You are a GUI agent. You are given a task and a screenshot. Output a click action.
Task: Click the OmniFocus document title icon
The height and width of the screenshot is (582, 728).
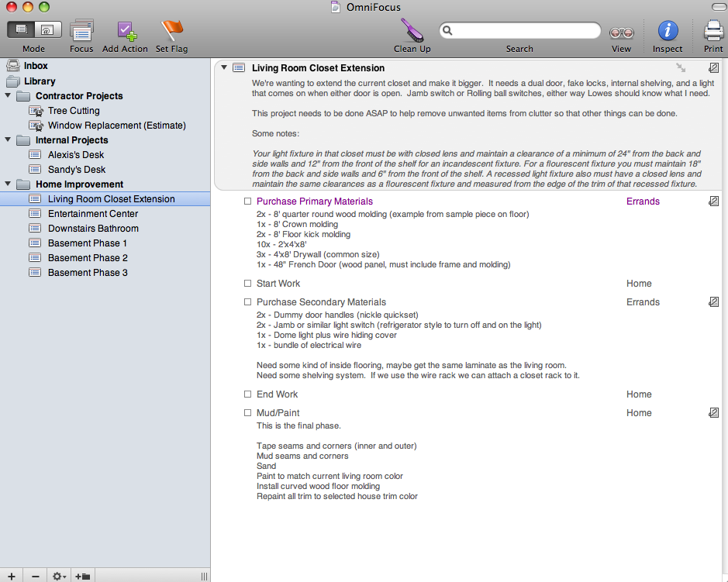(335, 7)
